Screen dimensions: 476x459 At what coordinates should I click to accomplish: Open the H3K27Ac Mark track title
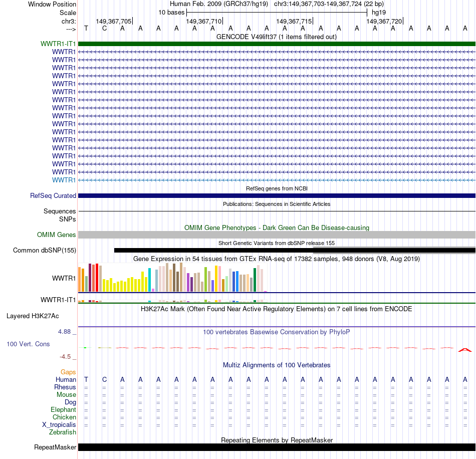(276, 309)
